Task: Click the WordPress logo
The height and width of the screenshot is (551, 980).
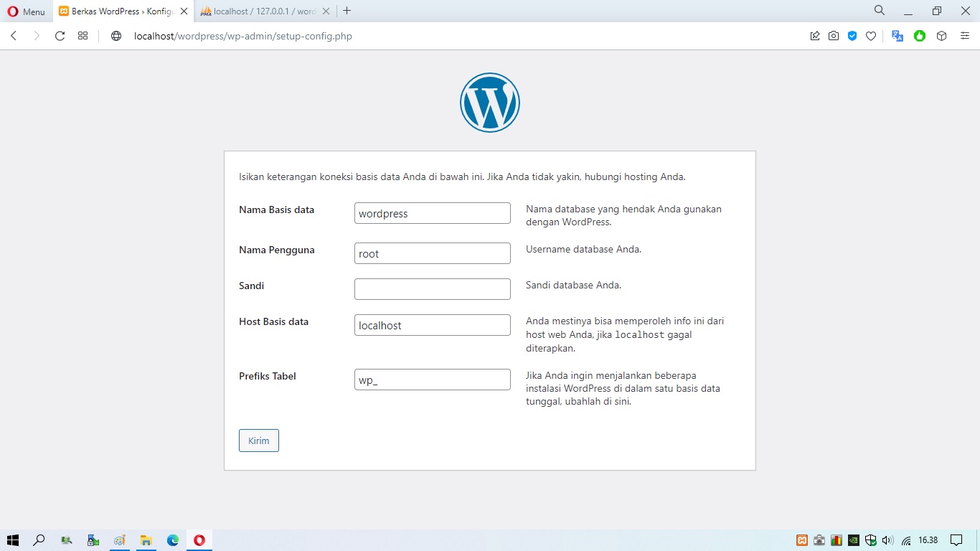Action: coord(490,103)
